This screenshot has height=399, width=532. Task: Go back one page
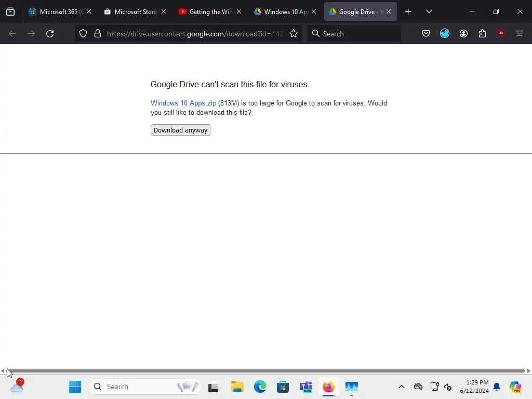(12, 34)
